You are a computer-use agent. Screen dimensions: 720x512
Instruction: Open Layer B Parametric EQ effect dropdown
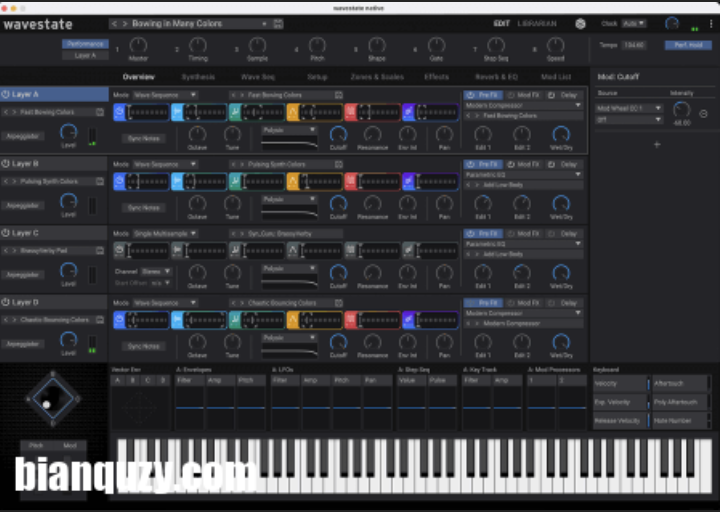click(x=523, y=175)
